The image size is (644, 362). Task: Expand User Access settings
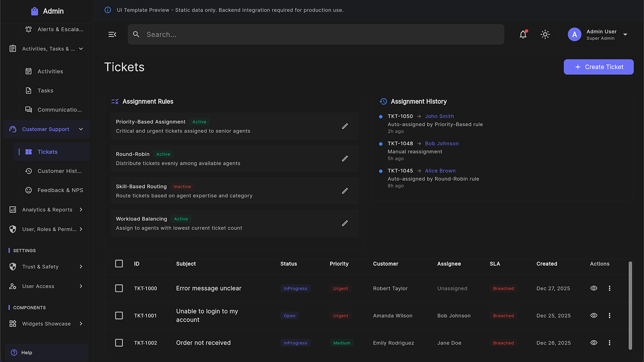pyautogui.click(x=81, y=286)
